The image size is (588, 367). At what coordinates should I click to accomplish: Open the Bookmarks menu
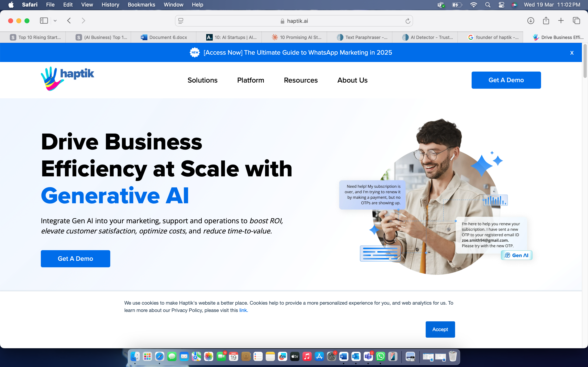pyautogui.click(x=141, y=5)
